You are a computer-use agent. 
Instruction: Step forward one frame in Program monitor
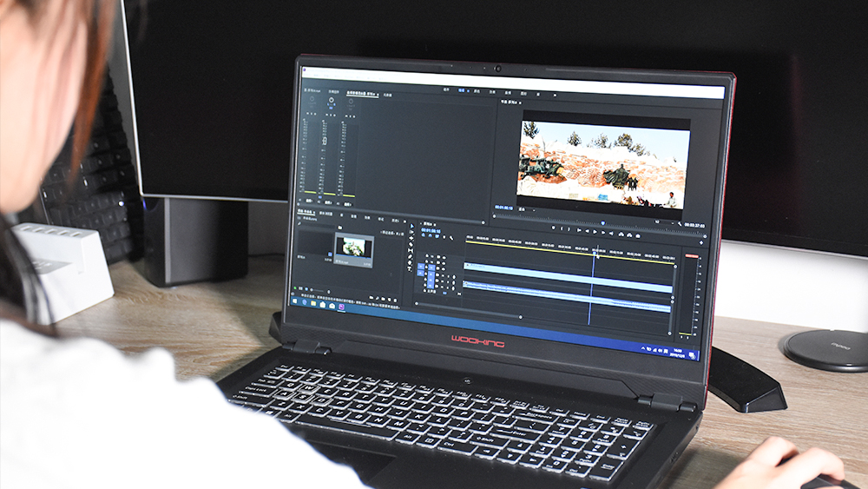[603, 232]
